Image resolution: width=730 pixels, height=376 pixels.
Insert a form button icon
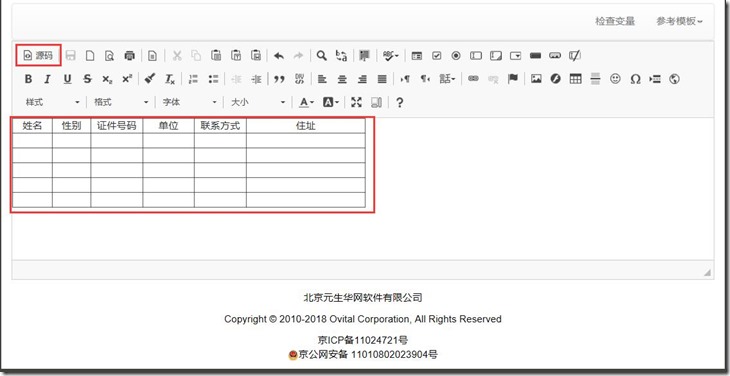(x=535, y=56)
